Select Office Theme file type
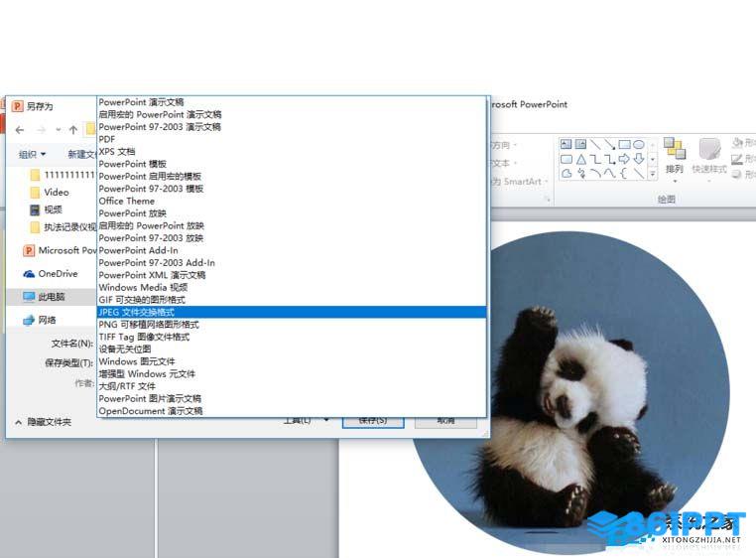 click(x=292, y=202)
